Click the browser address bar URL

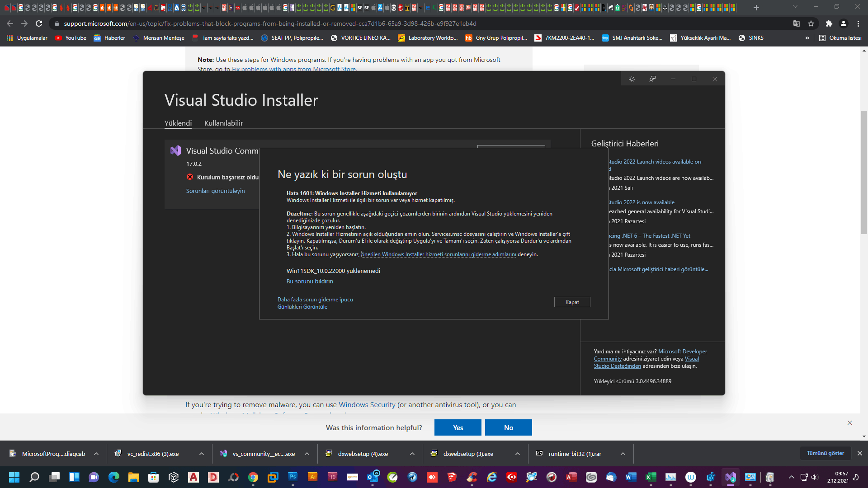(270, 23)
